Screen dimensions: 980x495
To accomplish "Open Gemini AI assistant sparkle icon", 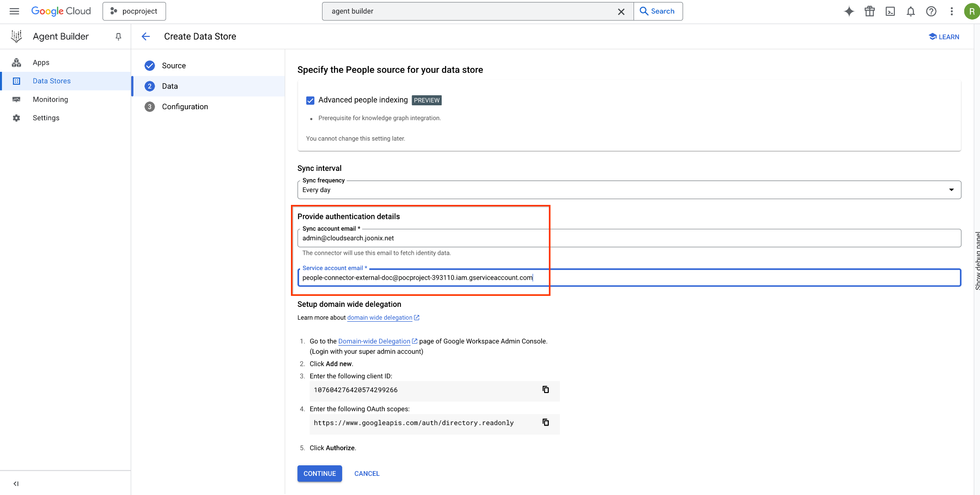I will click(x=849, y=11).
